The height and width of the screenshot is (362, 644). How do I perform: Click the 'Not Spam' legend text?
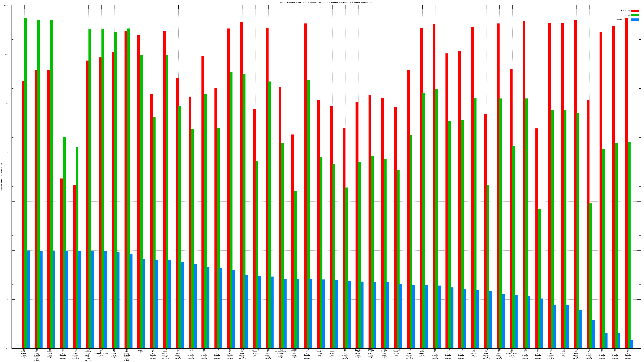pyautogui.click(x=625, y=11)
